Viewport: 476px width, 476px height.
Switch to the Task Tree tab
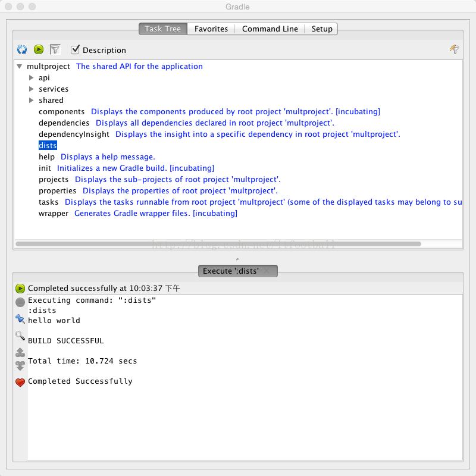pyautogui.click(x=163, y=29)
